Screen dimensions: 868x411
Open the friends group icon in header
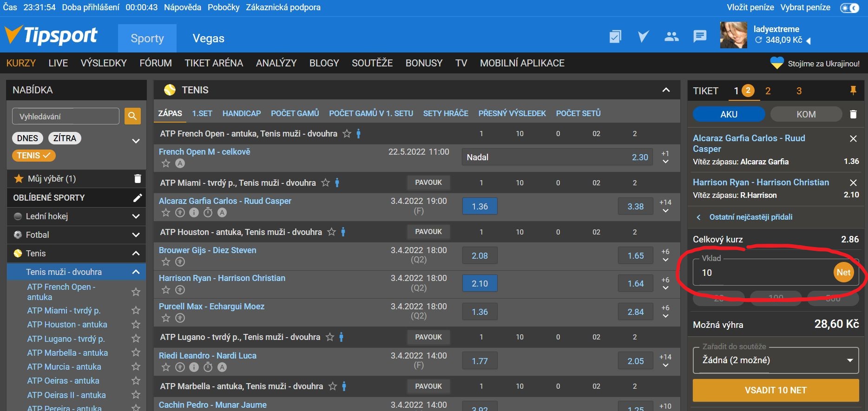tap(671, 36)
